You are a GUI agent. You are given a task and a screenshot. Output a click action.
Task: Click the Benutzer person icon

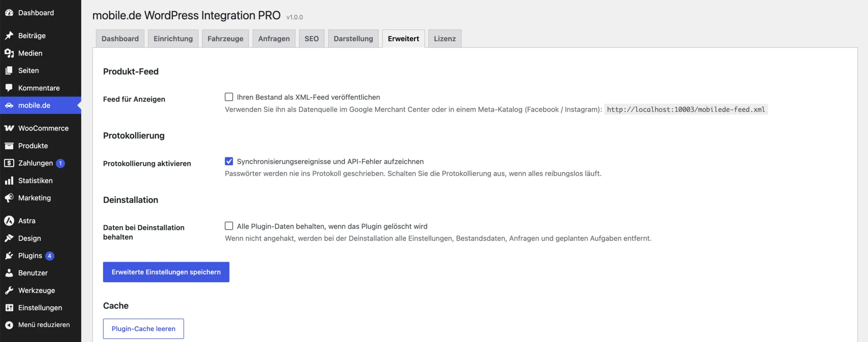point(9,273)
